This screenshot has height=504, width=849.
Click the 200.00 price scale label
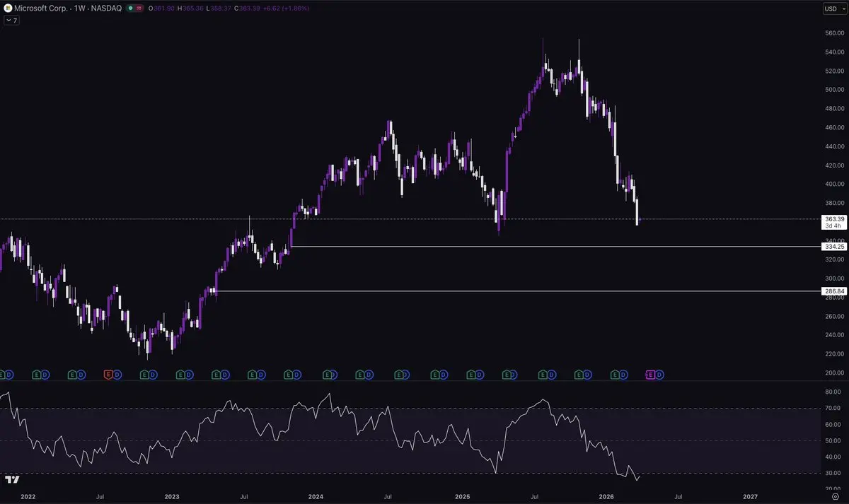click(833, 373)
